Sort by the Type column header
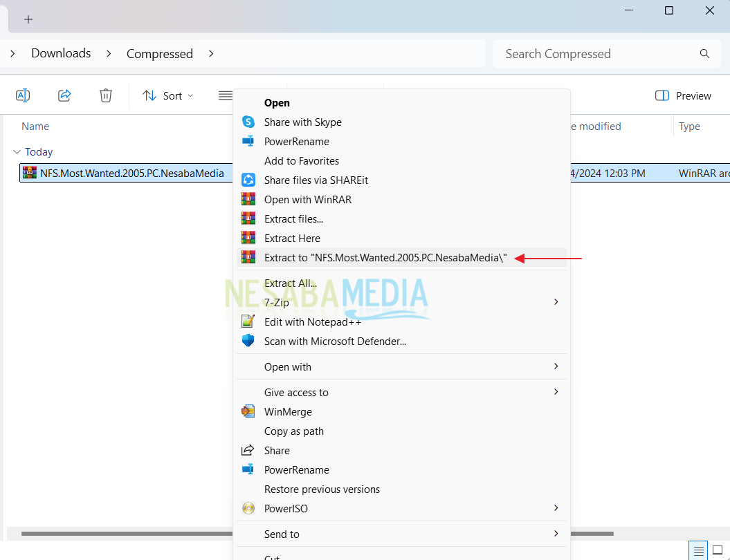 [689, 127]
